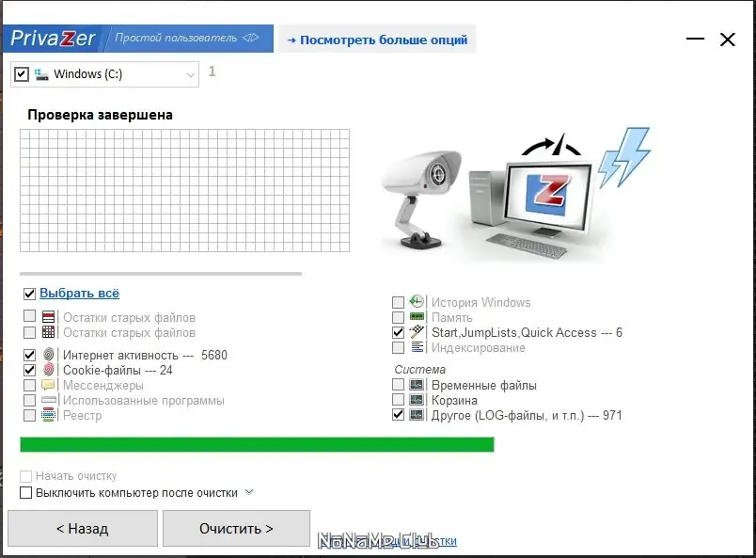The width and height of the screenshot is (756, 558).
Task: Check the Реестр checkbox
Action: pyautogui.click(x=29, y=415)
